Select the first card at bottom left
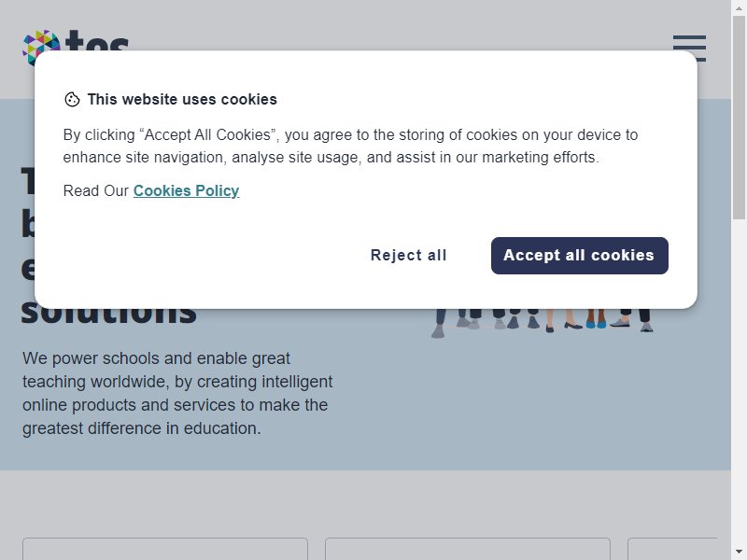This screenshot has height=560, width=747. click(165, 549)
